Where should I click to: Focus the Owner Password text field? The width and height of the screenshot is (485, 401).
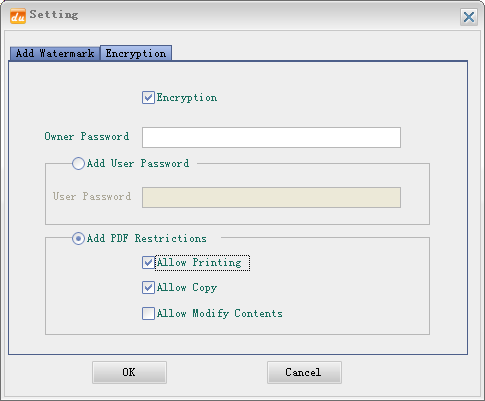click(271, 137)
